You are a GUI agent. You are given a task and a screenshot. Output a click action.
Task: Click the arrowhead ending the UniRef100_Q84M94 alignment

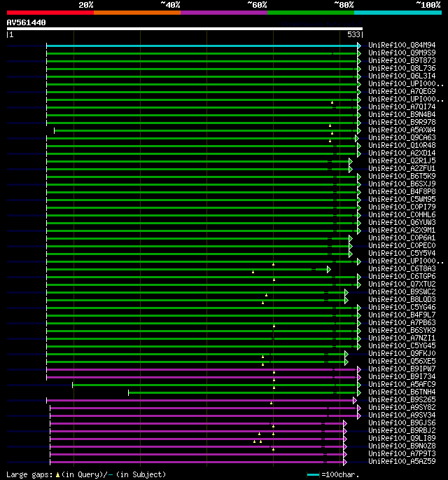[x=359, y=46]
